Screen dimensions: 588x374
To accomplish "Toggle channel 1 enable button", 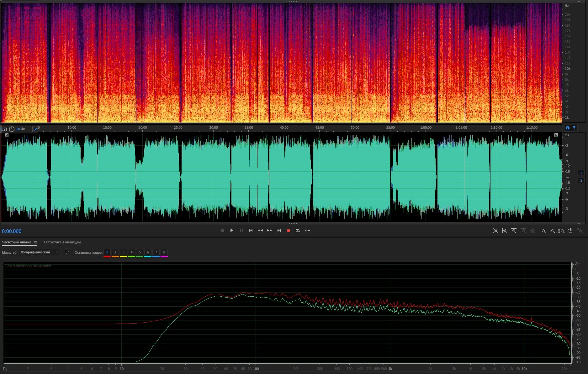I will 581,173.
